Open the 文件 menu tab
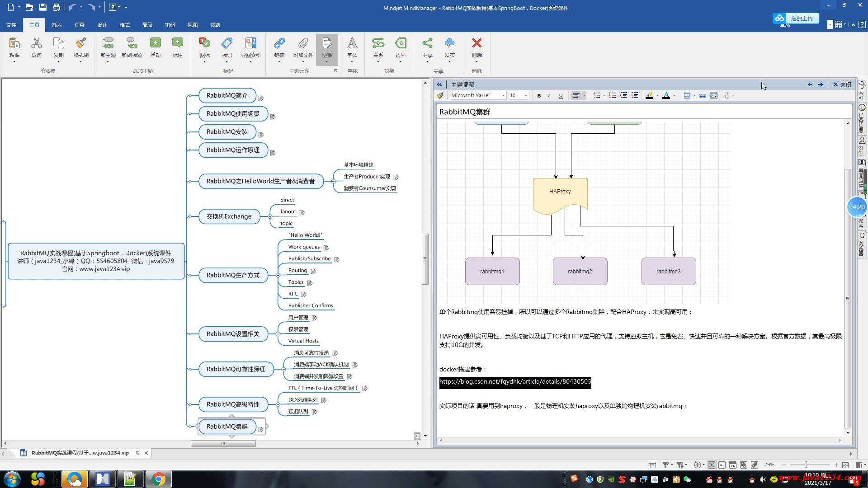This screenshot has height=488, width=868. [x=11, y=25]
